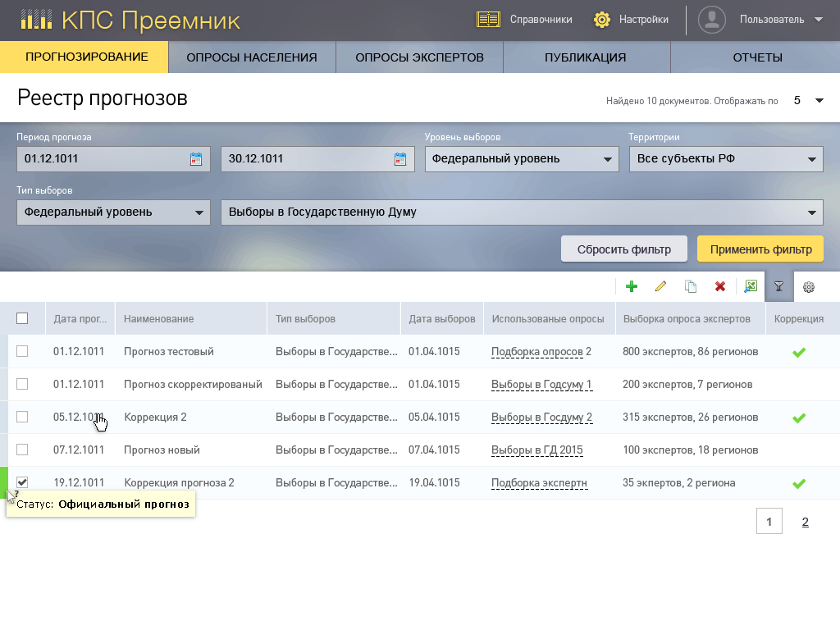This screenshot has height=630, width=840.
Task: Click the КПС Преемник bar chart logo
Action: (36, 20)
